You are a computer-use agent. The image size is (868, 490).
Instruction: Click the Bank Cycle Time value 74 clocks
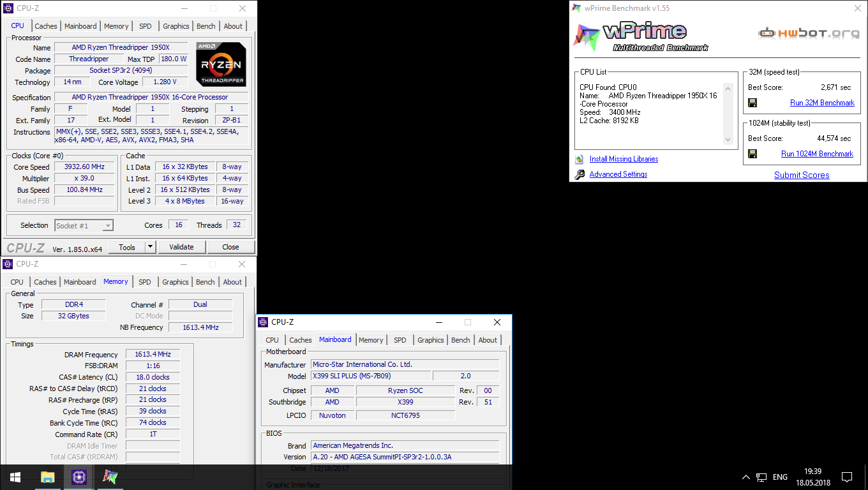tap(153, 422)
